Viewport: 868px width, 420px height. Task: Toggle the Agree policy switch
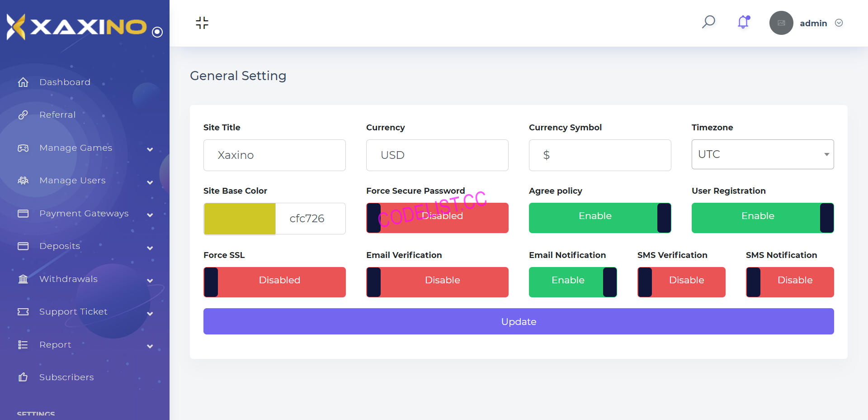point(600,218)
